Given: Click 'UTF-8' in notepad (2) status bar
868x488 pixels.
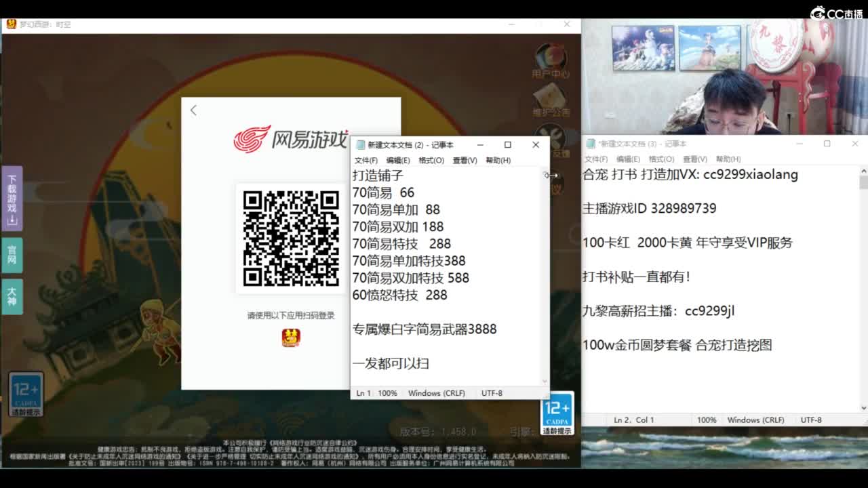Looking at the screenshot, I should 492,393.
